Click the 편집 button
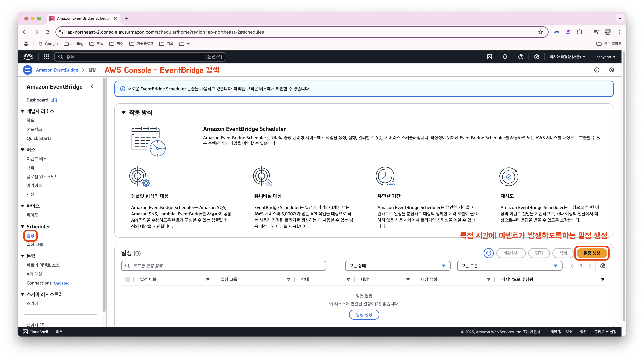 click(539, 253)
